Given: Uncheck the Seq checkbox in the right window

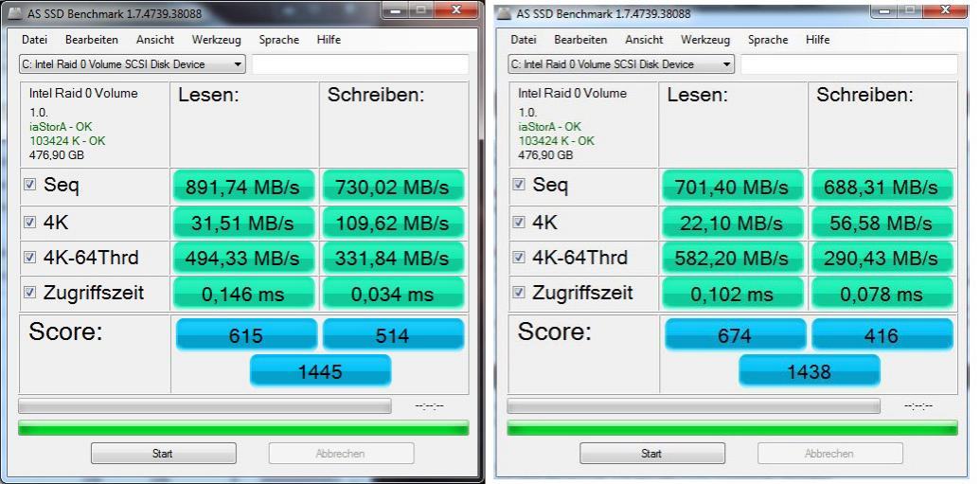Looking at the screenshot, I should coord(519,185).
